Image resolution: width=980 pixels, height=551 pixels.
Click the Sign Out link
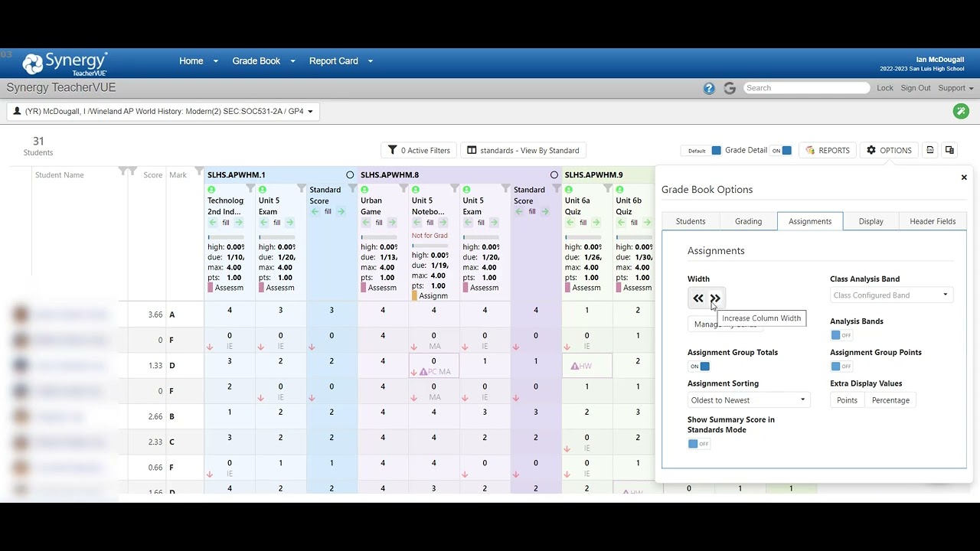pos(916,88)
